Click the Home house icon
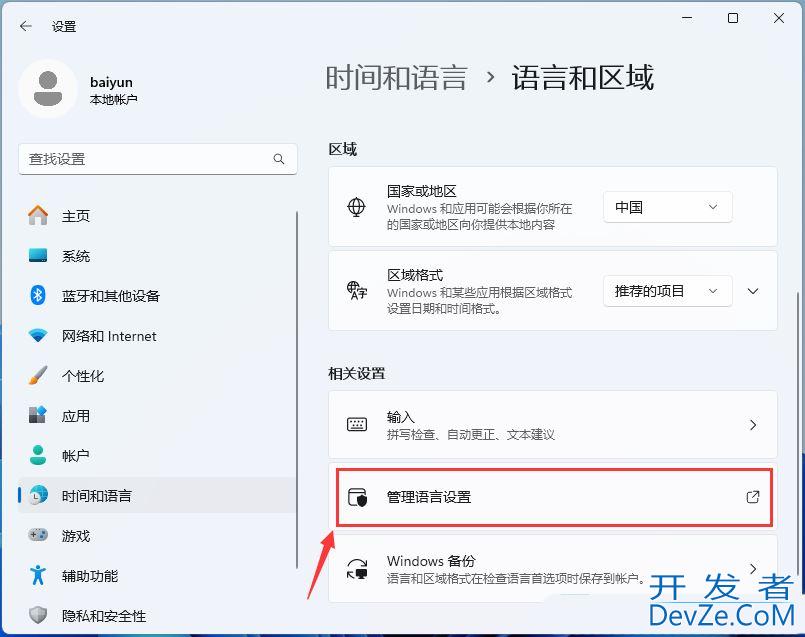 click(38, 216)
